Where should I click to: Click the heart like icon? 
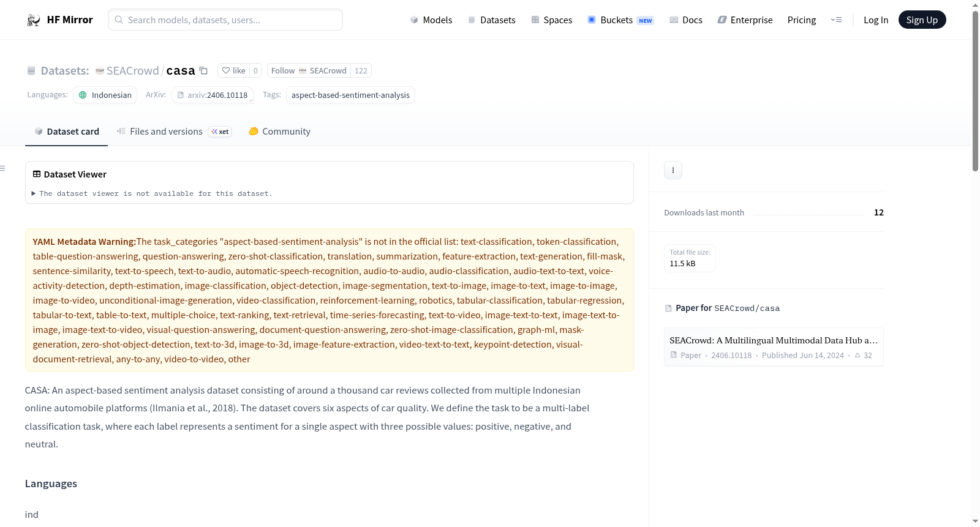point(226,70)
